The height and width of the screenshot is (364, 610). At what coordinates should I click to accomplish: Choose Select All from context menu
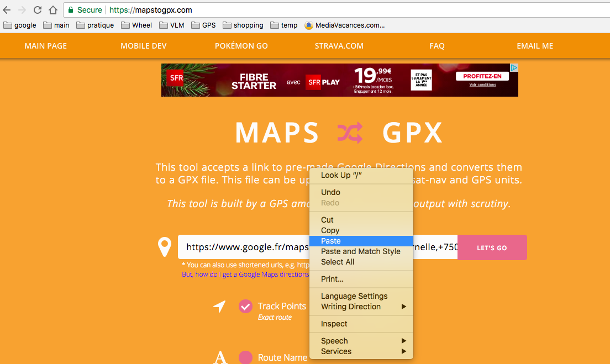click(361, 262)
